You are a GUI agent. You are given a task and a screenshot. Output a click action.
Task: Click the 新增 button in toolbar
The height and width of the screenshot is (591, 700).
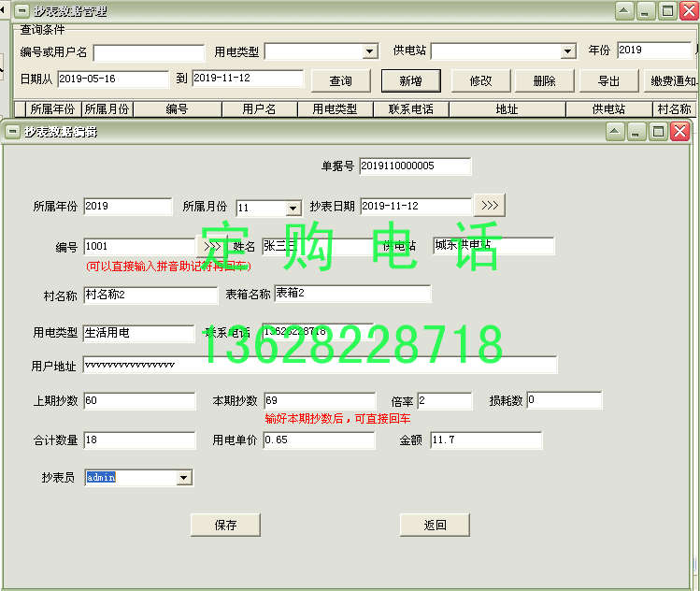coord(410,80)
